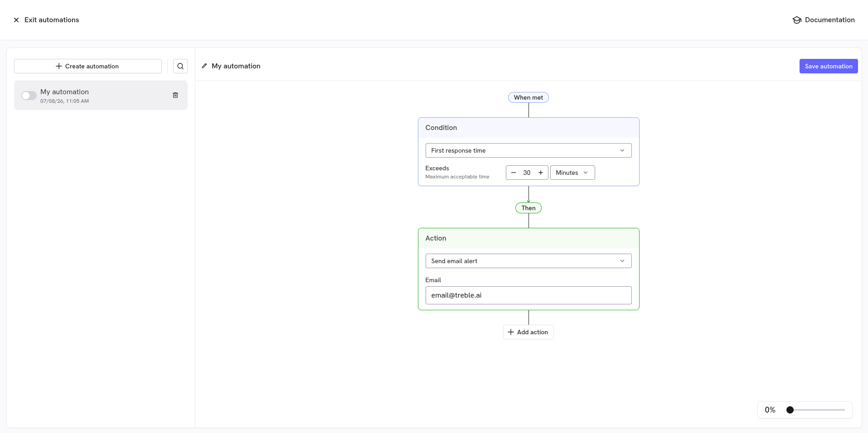The image size is (868, 433).
Task: Select My automation in the list
Action: (x=101, y=96)
